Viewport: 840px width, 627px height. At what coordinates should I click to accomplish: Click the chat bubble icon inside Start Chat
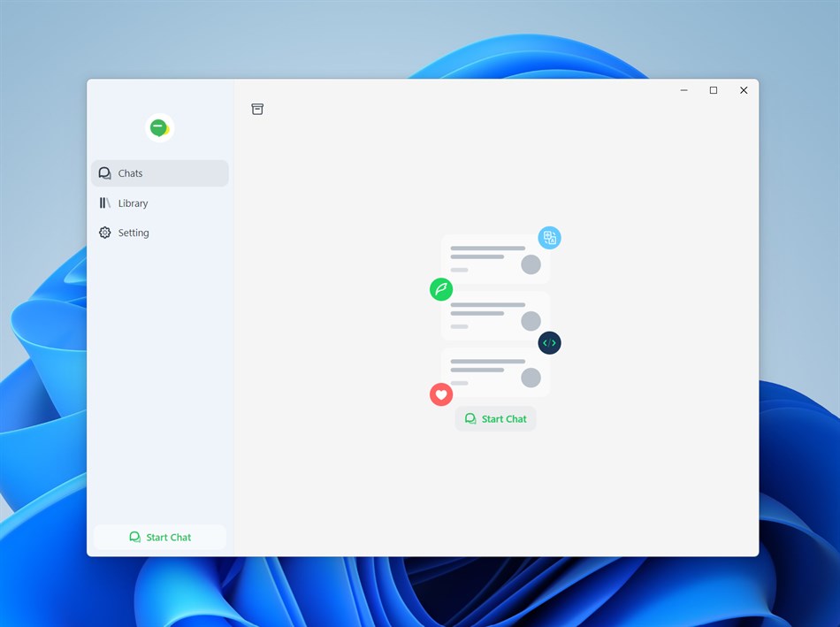coord(470,418)
